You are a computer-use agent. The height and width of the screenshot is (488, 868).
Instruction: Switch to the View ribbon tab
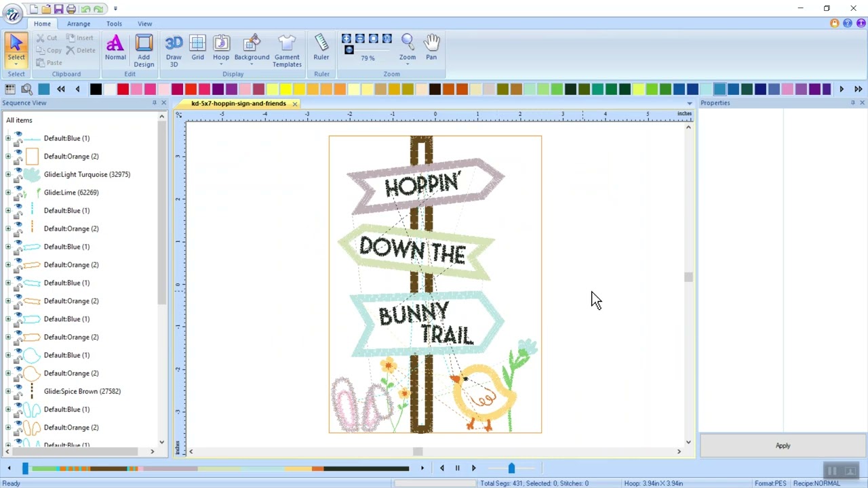[x=145, y=24]
